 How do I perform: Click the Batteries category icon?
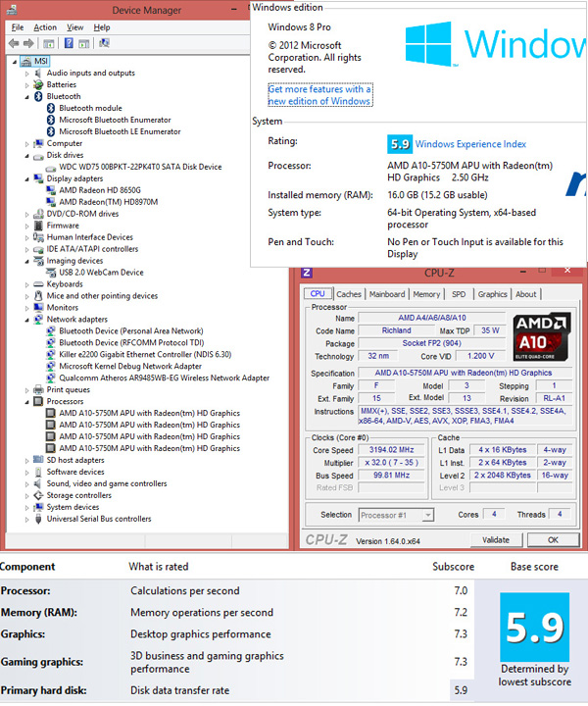(x=38, y=84)
